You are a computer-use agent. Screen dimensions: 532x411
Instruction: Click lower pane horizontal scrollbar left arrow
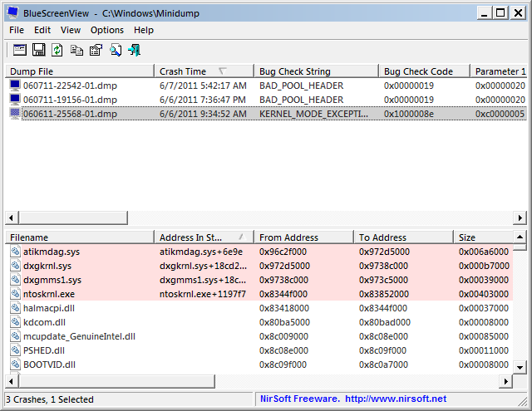(x=12, y=381)
